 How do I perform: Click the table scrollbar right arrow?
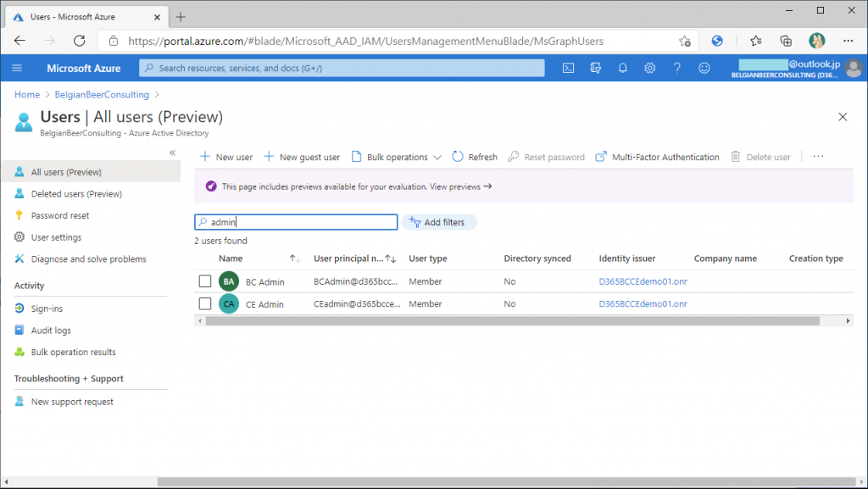[x=848, y=321]
